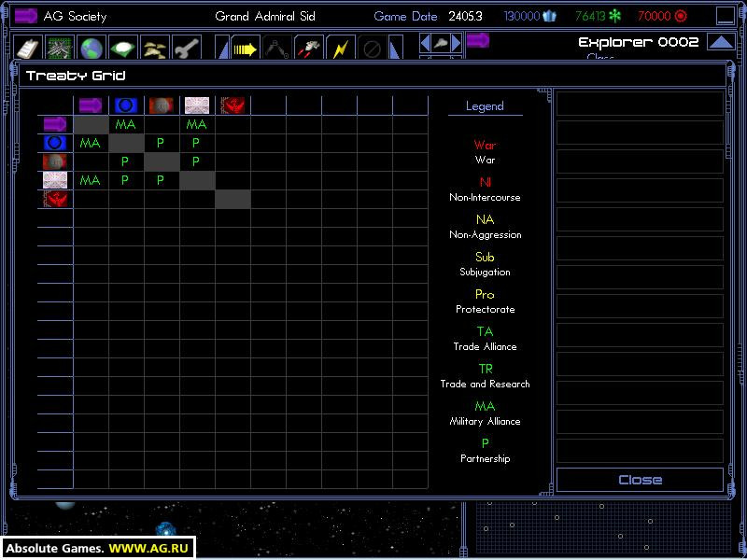
Task: Click the cancel orders circle icon
Action: pyautogui.click(x=372, y=49)
